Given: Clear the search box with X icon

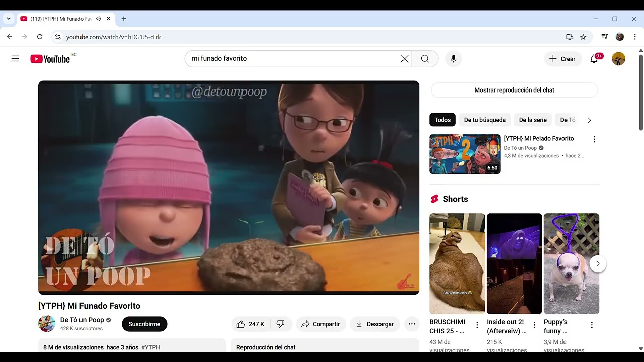Looking at the screenshot, I should [x=405, y=59].
